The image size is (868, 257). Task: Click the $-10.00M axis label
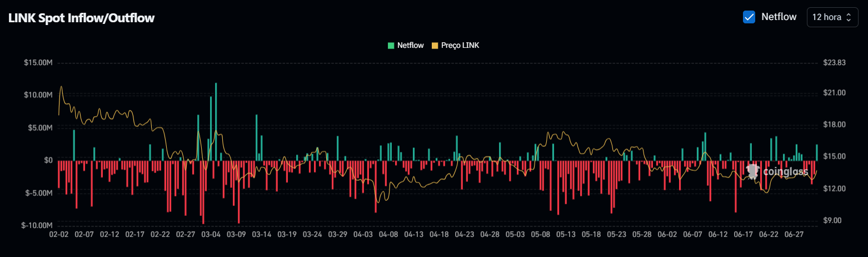point(37,225)
